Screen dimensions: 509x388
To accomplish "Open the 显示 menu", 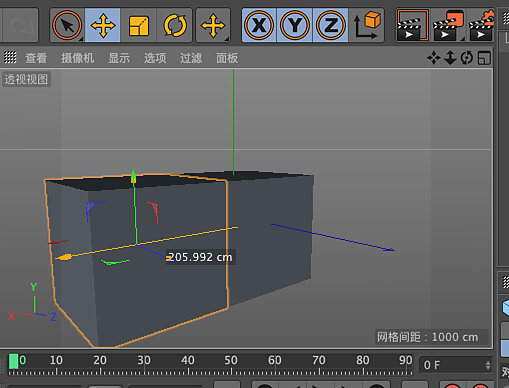I will pos(119,58).
